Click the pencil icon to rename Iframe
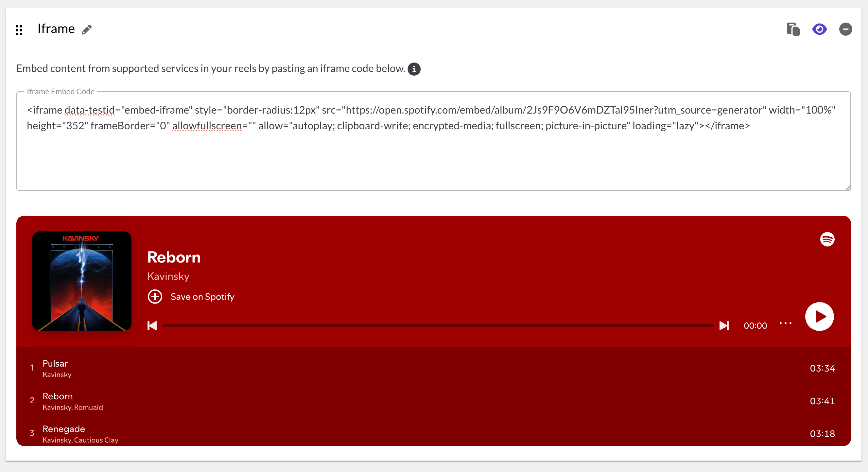Image resolution: width=868 pixels, height=472 pixels. [x=87, y=30]
